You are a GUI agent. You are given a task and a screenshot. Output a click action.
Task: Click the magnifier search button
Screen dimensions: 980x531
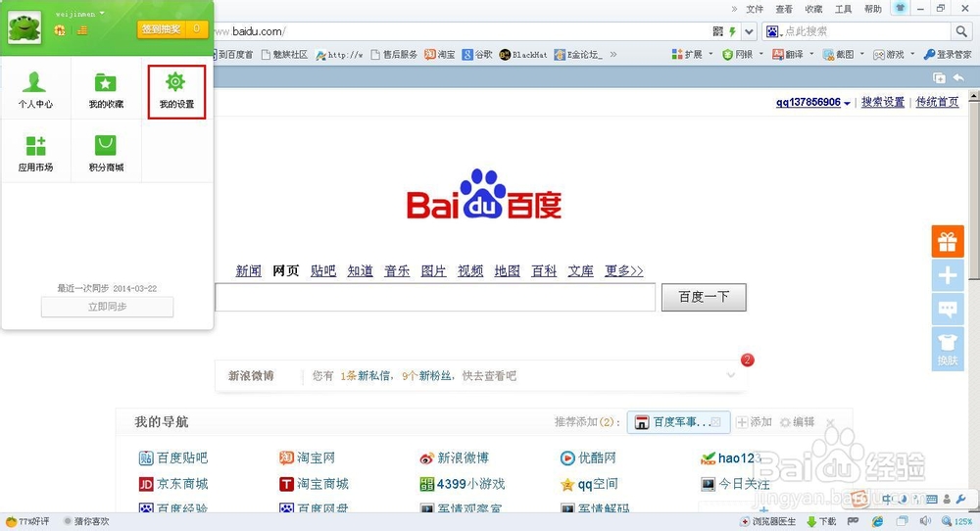click(x=960, y=31)
